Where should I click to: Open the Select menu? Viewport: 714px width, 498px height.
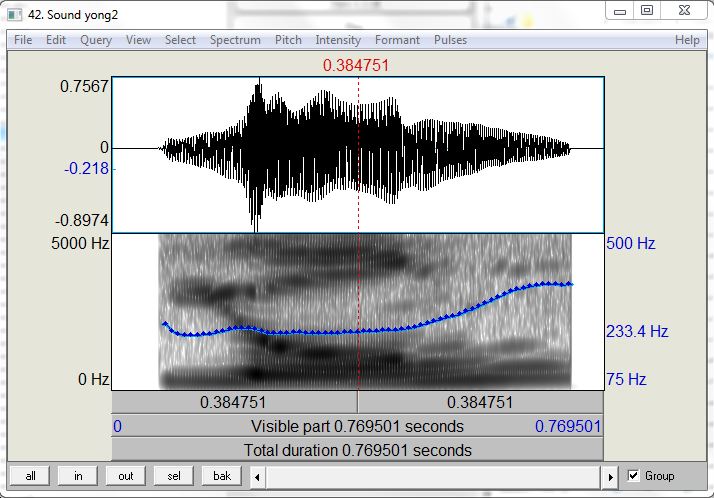(180, 40)
